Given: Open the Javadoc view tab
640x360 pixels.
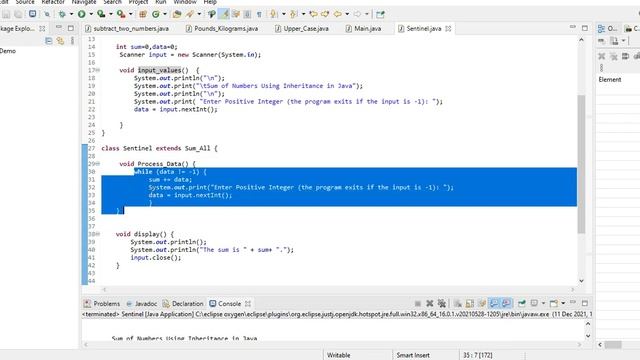Looking at the screenshot, I should [x=141, y=304].
